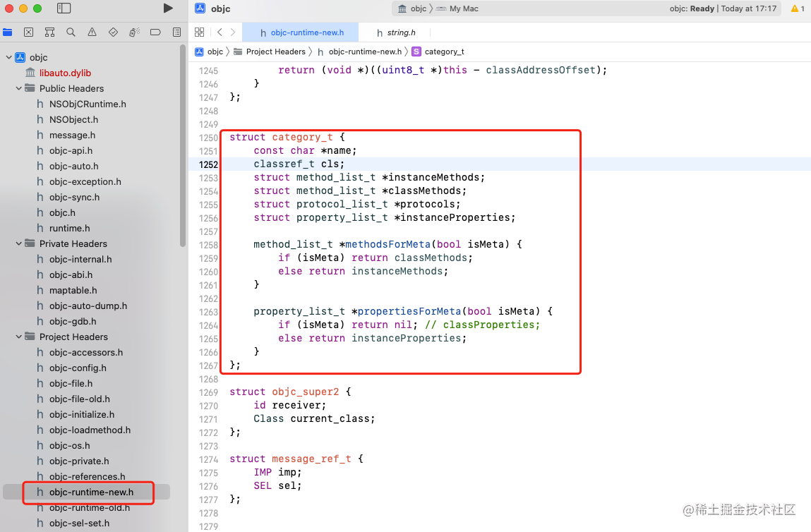Viewport: 811px width, 532px height.
Task: Select the objc project icon in navigator
Action: (x=20, y=57)
